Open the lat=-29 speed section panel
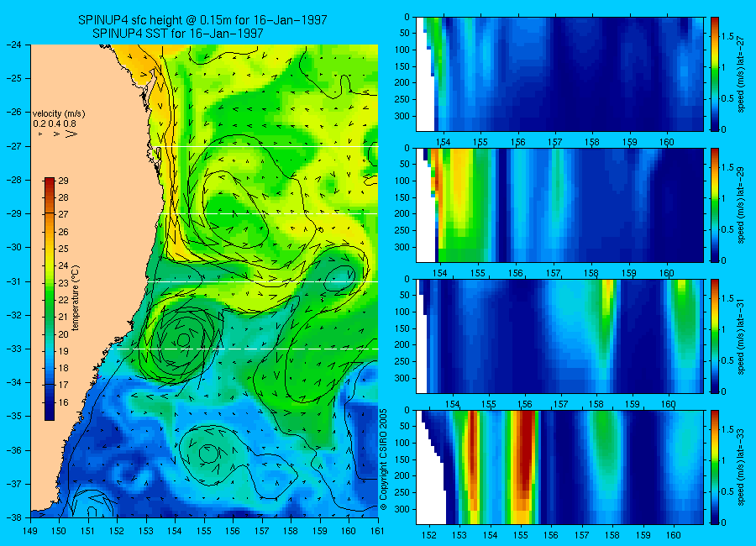Image resolution: width=756 pixels, height=546 pixels. 559,205
